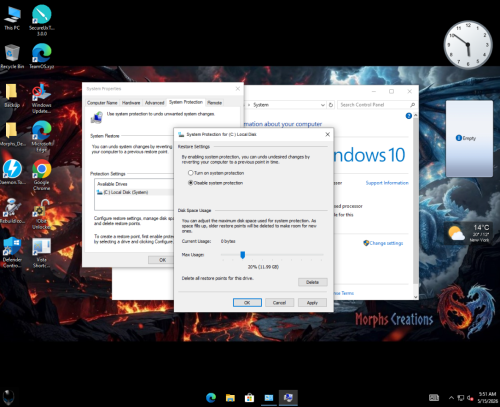Select the System Protection tab

(x=186, y=102)
